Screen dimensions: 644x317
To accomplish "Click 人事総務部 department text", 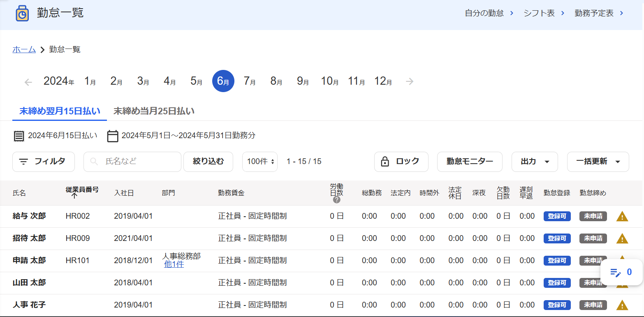I will [181, 256].
